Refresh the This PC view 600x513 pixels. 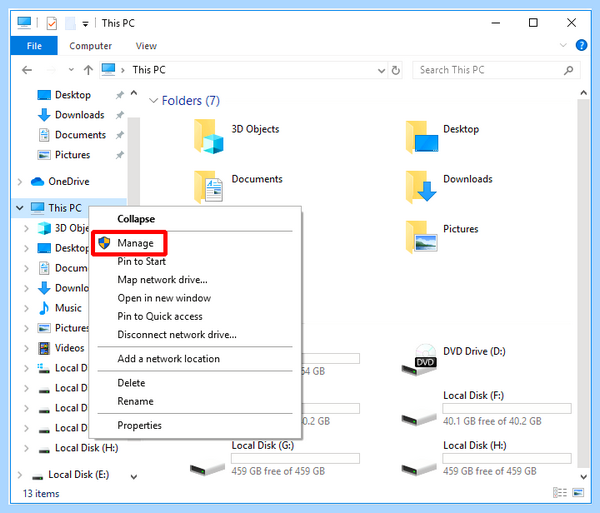[x=396, y=70]
